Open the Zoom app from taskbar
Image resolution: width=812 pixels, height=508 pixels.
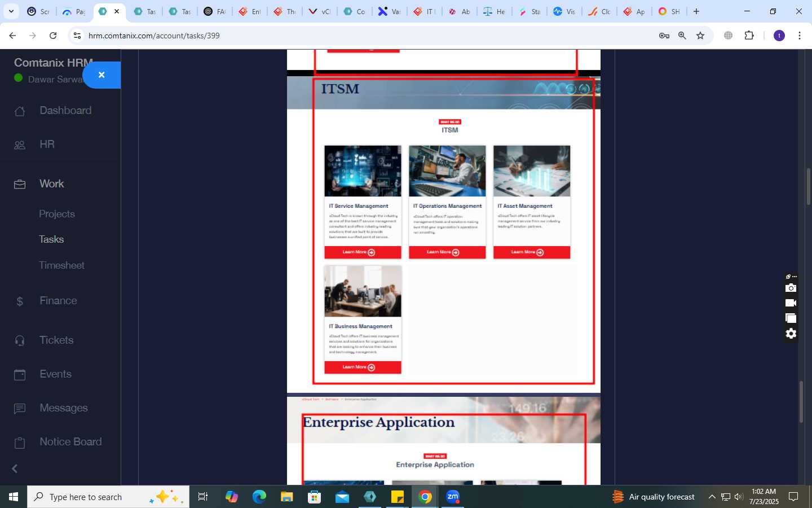453,497
